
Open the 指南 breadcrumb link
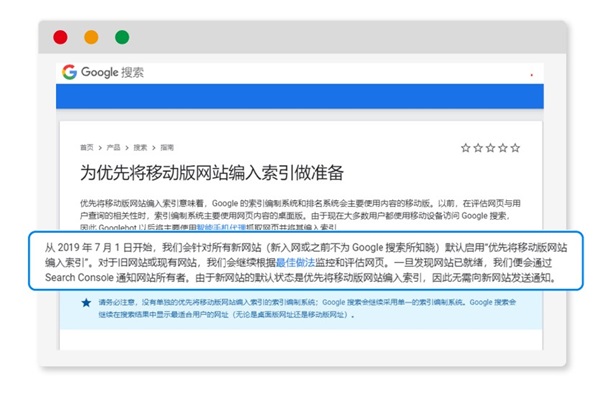[167, 147]
